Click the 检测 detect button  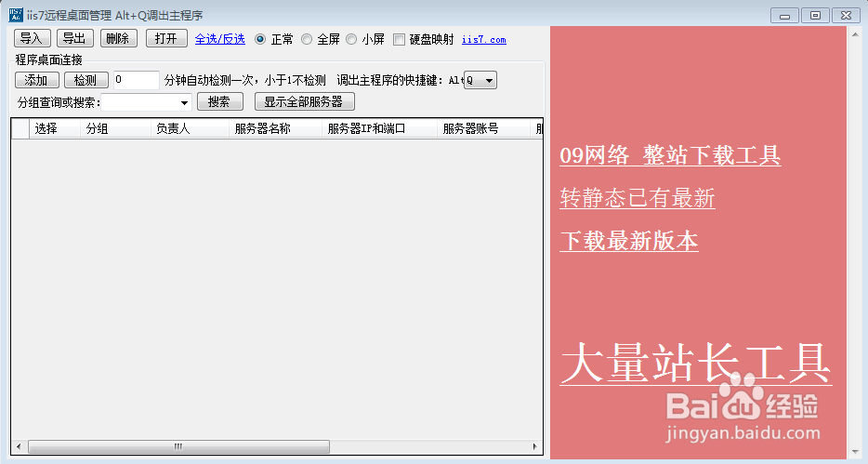tap(85, 80)
